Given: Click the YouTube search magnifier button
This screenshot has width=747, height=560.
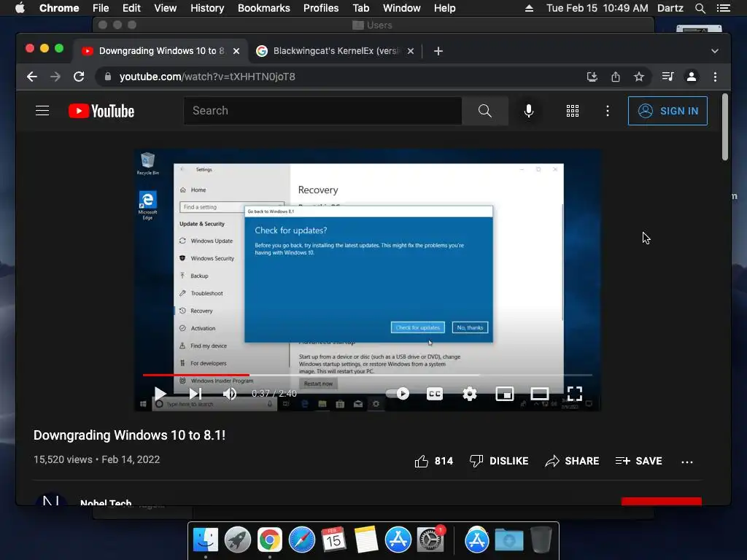Looking at the screenshot, I should pyautogui.click(x=484, y=111).
